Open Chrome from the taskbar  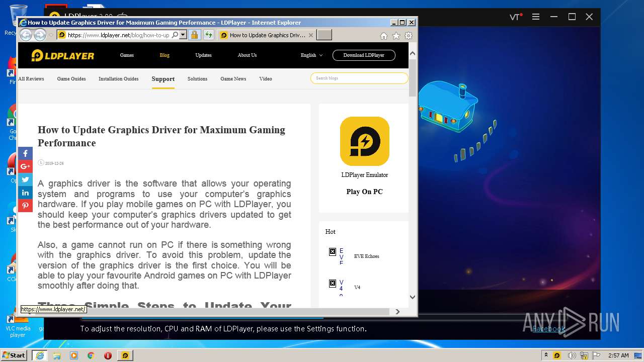click(x=91, y=355)
